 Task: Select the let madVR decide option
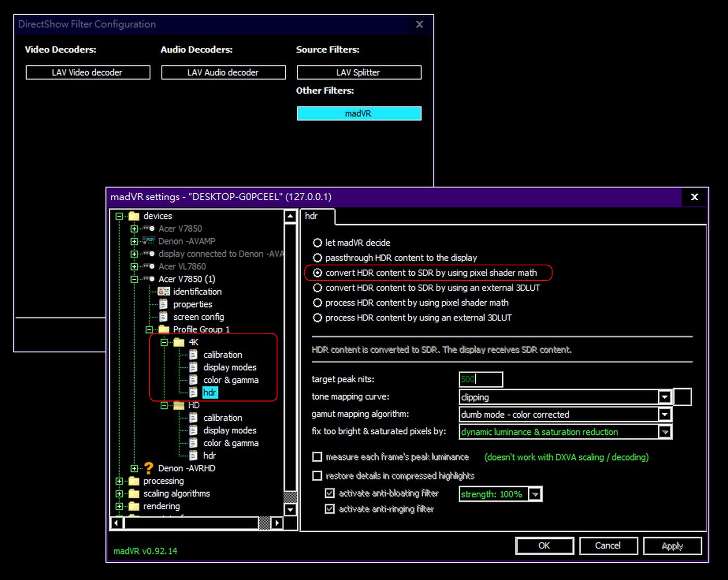click(317, 243)
